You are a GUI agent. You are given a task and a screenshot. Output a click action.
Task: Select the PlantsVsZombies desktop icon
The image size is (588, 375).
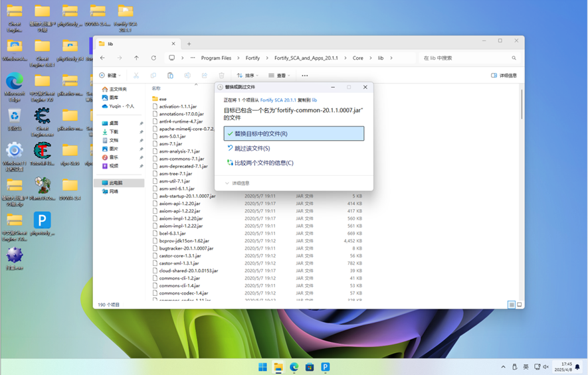[x=43, y=188]
